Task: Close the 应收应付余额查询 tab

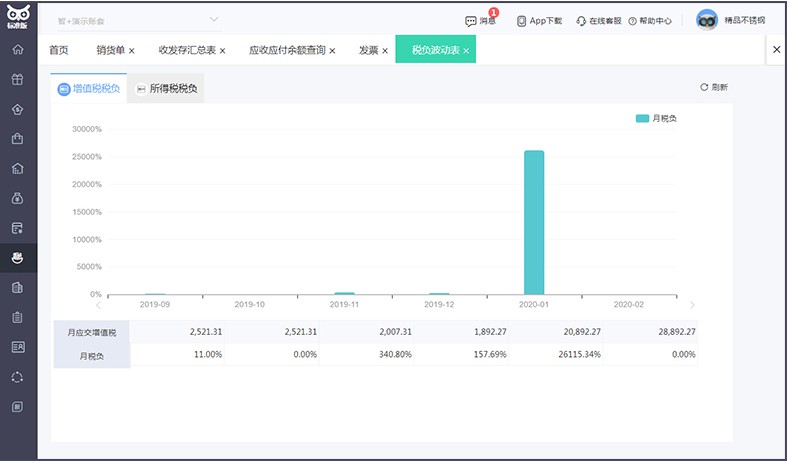Action: tap(332, 51)
